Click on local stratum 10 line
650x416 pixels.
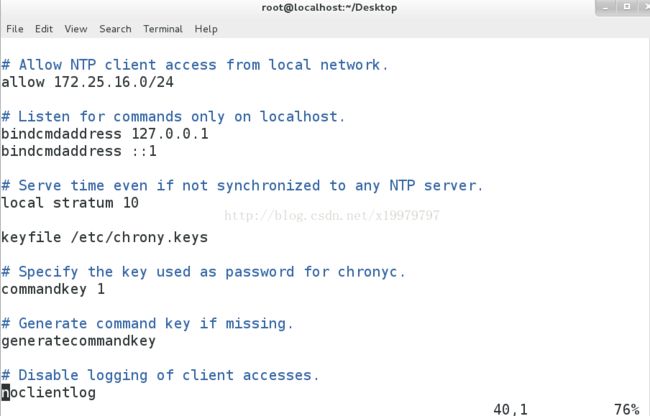click(x=70, y=203)
